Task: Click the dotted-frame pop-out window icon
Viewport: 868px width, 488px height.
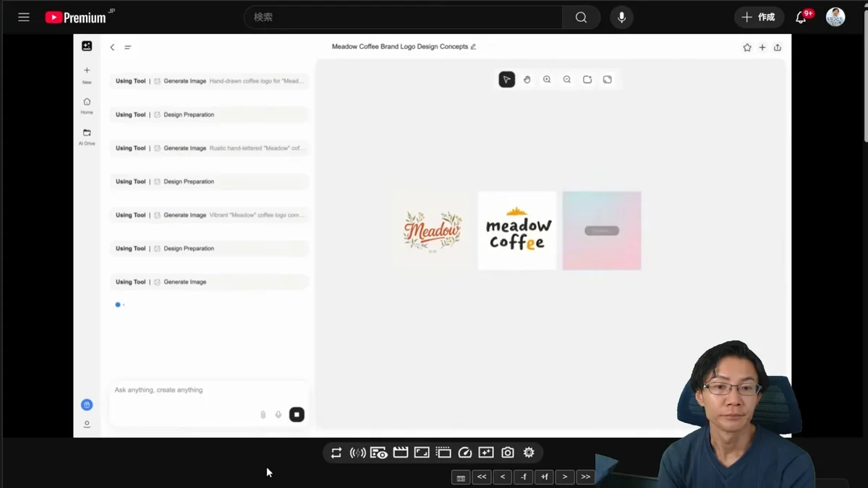Action: click(x=443, y=453)
